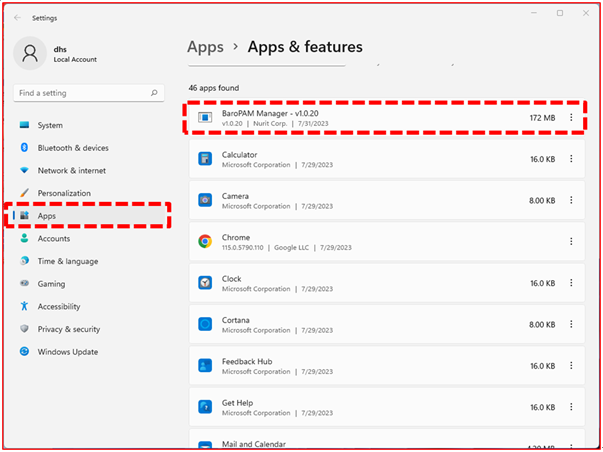
Task: Click the Calculator app name text
Action: point(239,155)
